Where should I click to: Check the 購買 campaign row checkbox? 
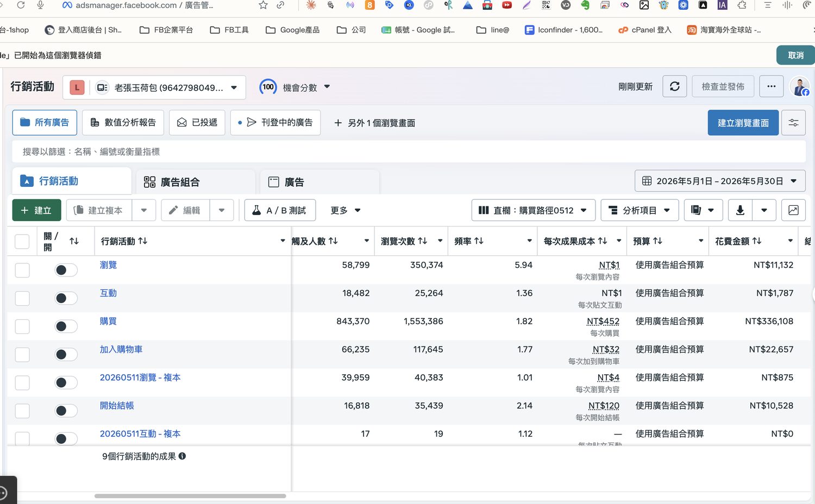[x=22, y=326]
